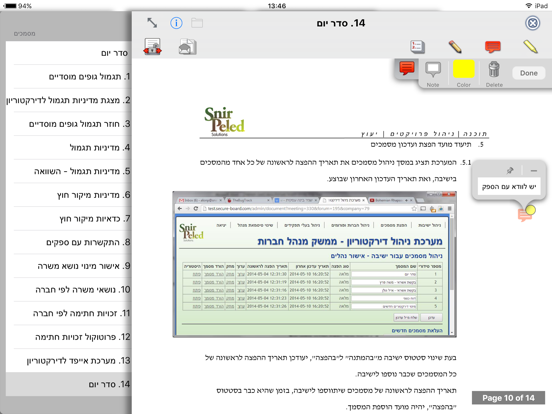This screenshot has width=552, height=414.
Task: Select the red comment bubble tool in toolbar
Action: 493,46
